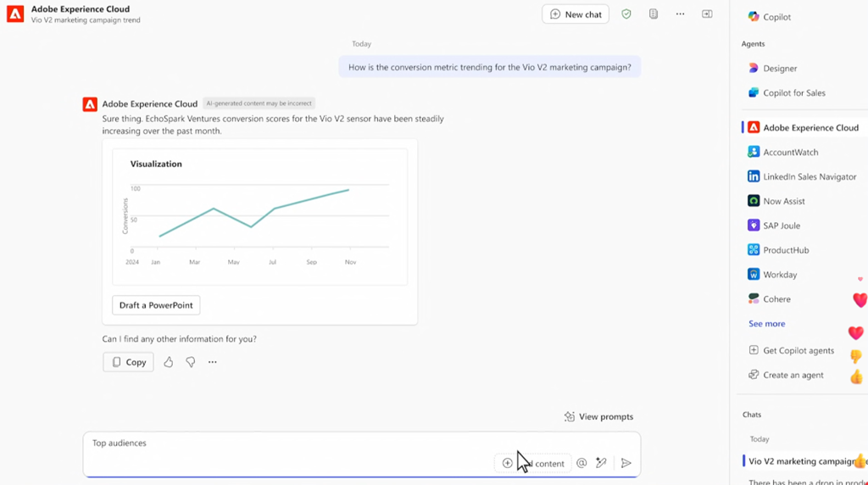Image resolution: width=868 pixels, height=485 pixels.
Task: Open the prompt rewrite sparkle-pen icon
Action: pyautogui.click(x=601, y=463)
